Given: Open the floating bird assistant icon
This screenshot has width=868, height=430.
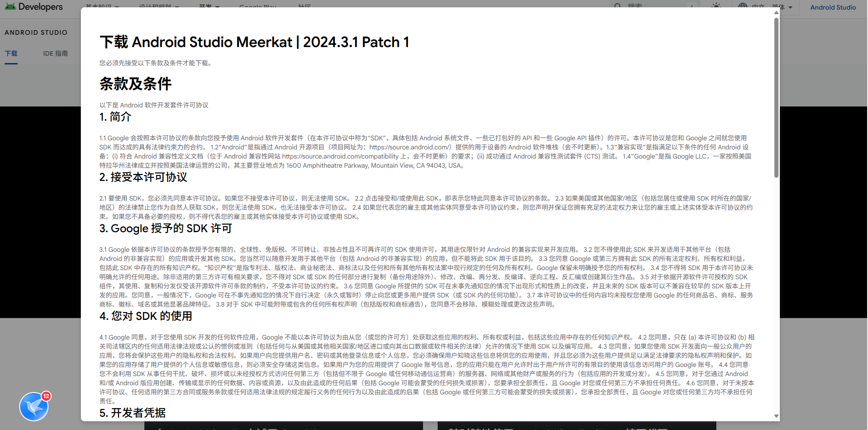Looking at the screenshot, I should pyautogui.click(x=34, y=406).
